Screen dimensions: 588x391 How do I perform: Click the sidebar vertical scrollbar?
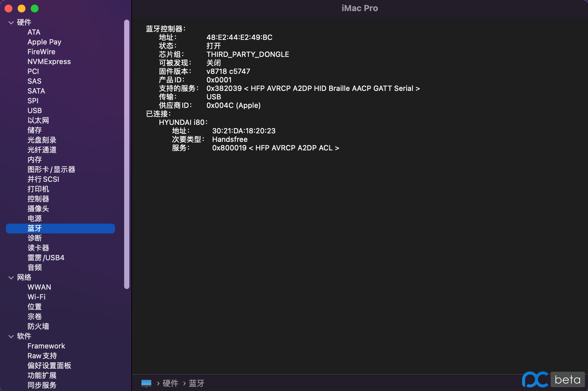(127, 154)
